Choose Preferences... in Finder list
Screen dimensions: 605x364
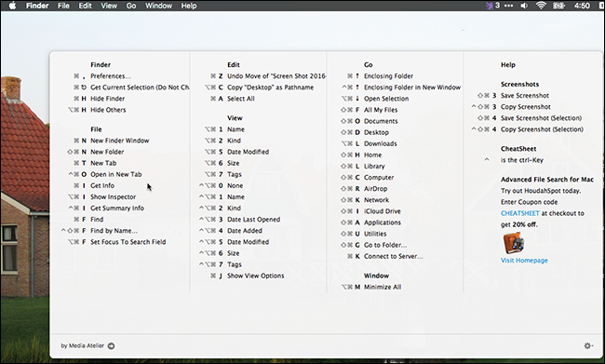(111, 76)
